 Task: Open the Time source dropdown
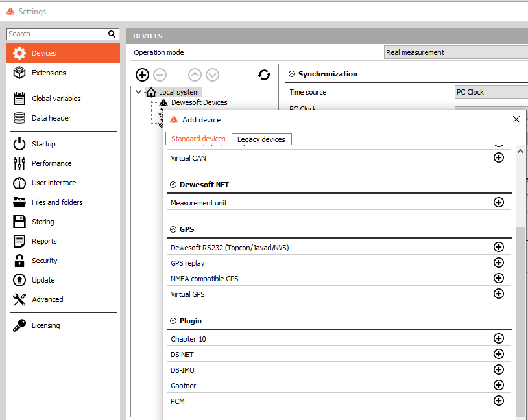pyautogui.click(x=491, y=92)
